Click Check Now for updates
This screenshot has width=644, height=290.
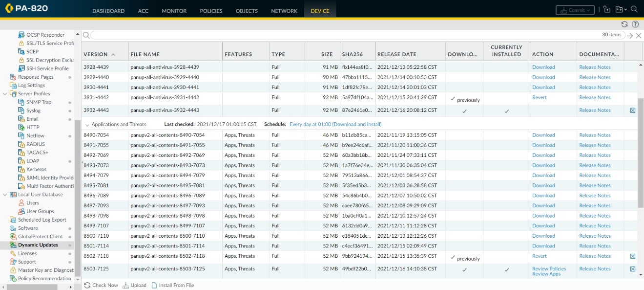click(101, 285)
